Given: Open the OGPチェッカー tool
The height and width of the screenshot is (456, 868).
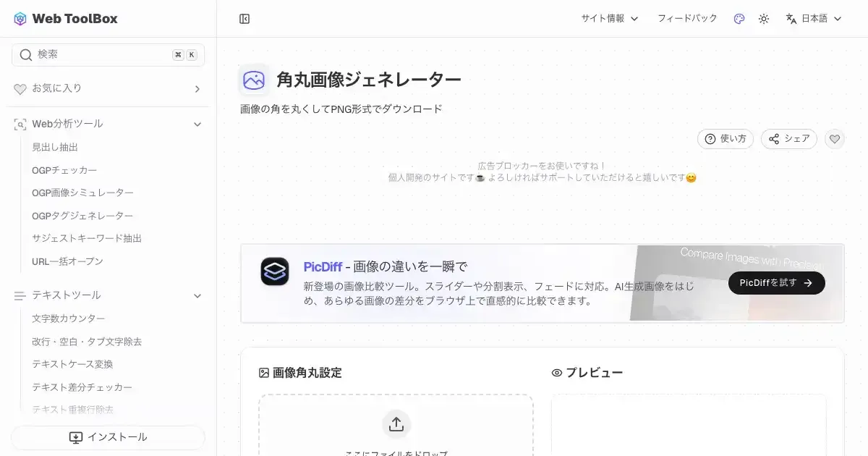Looking at the screenshot, I should pyautogui.click(x=64, y=170).
